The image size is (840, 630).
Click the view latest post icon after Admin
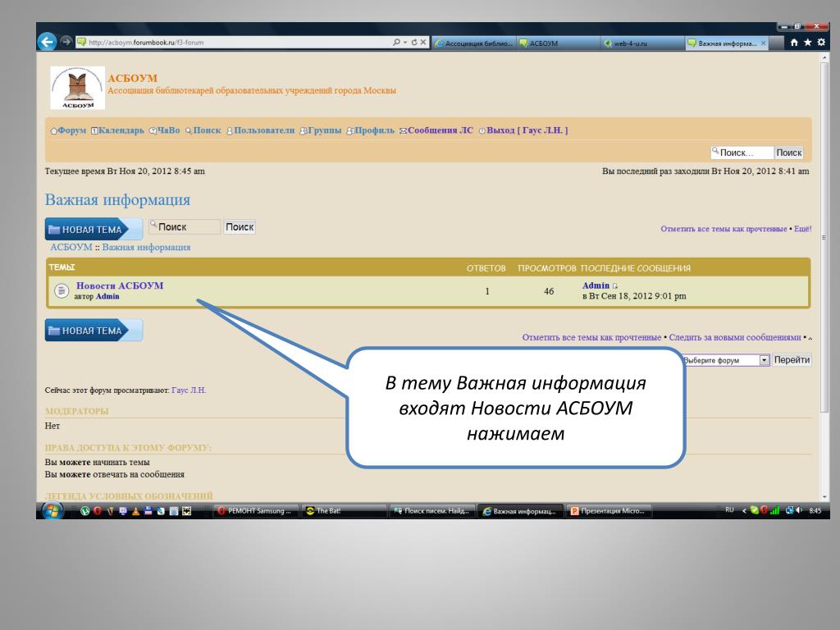615,286
